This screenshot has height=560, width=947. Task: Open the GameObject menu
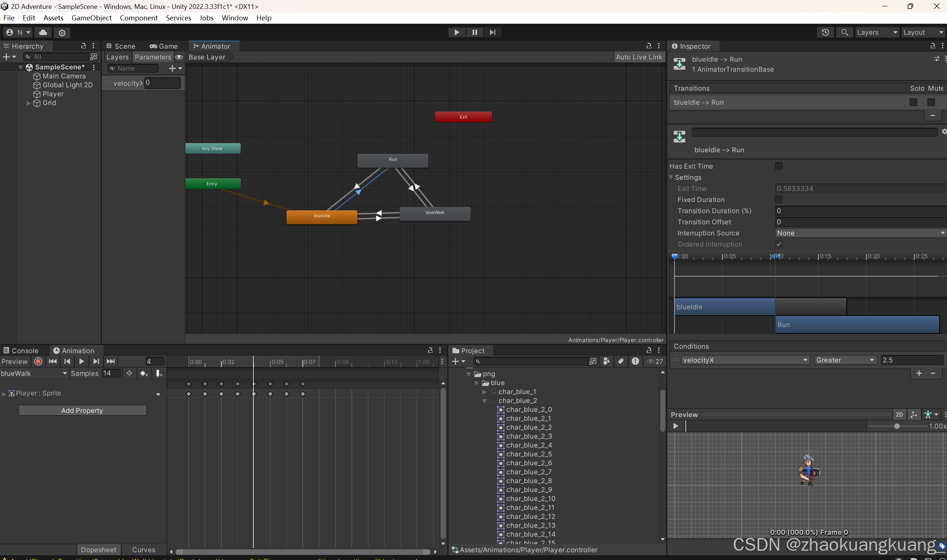91,18
